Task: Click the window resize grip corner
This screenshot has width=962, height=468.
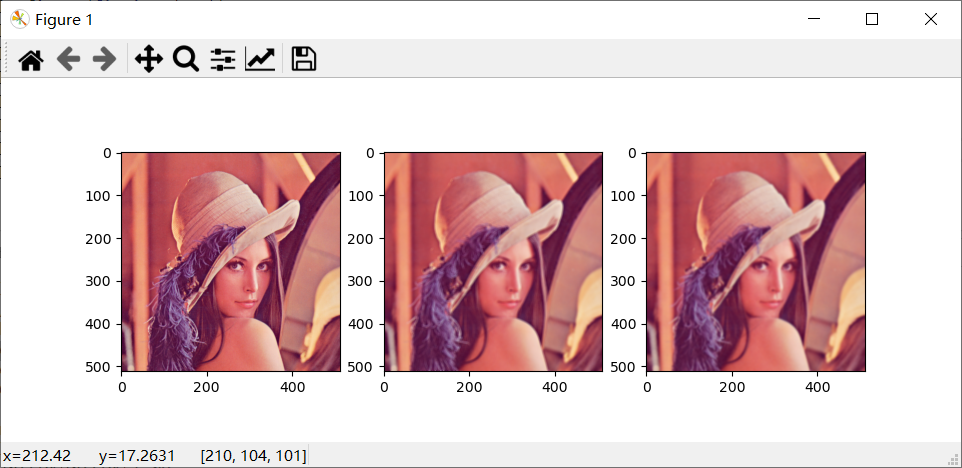Action: tap(955, 460)
